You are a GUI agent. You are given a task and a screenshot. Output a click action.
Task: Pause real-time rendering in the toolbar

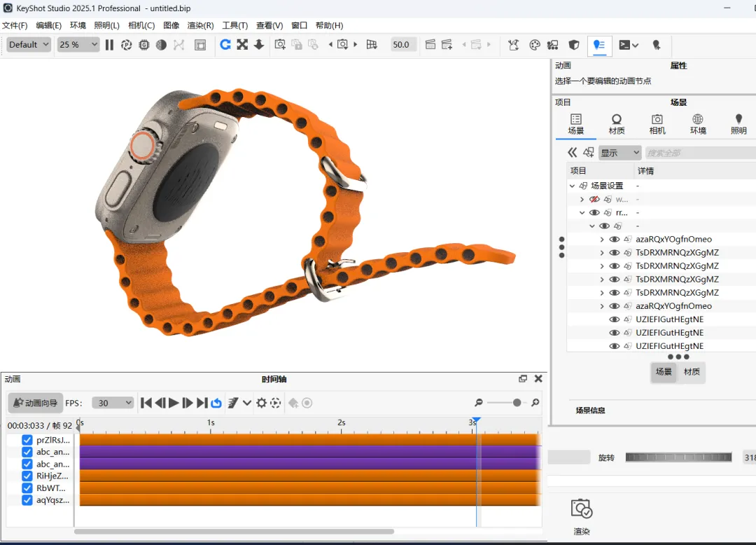[x=109, y=45]
